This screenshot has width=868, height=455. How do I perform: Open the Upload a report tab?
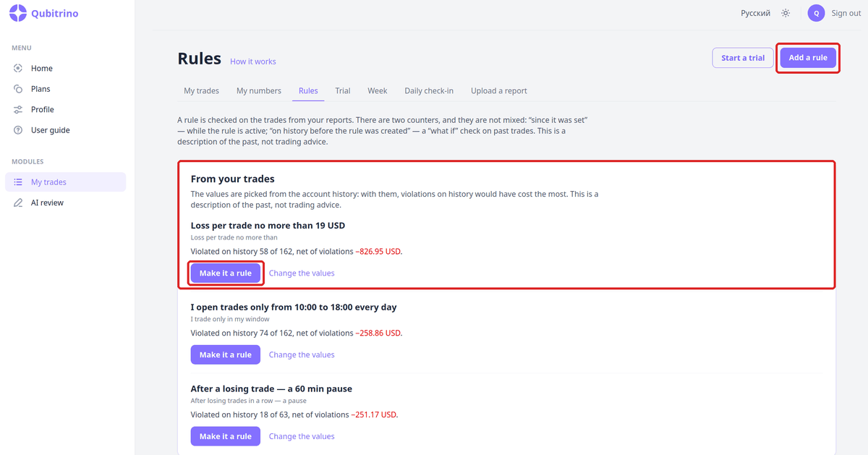[499, 91]
